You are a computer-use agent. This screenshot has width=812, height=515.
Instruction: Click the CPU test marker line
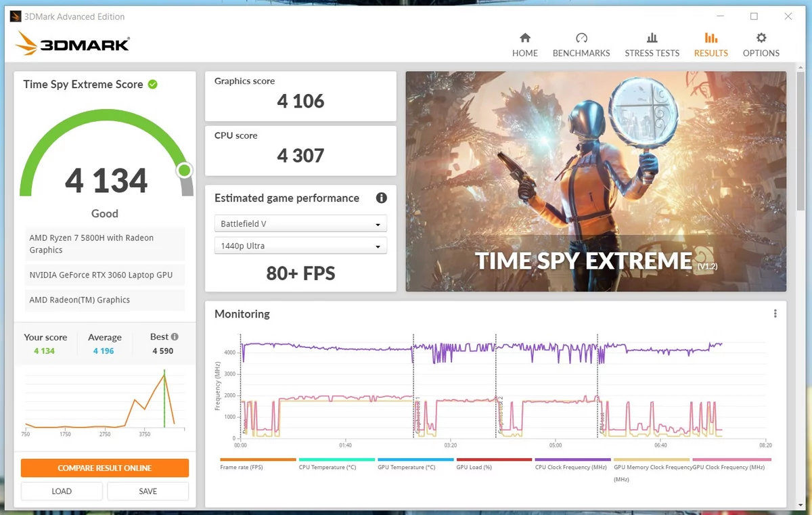[x=597, y=386]
